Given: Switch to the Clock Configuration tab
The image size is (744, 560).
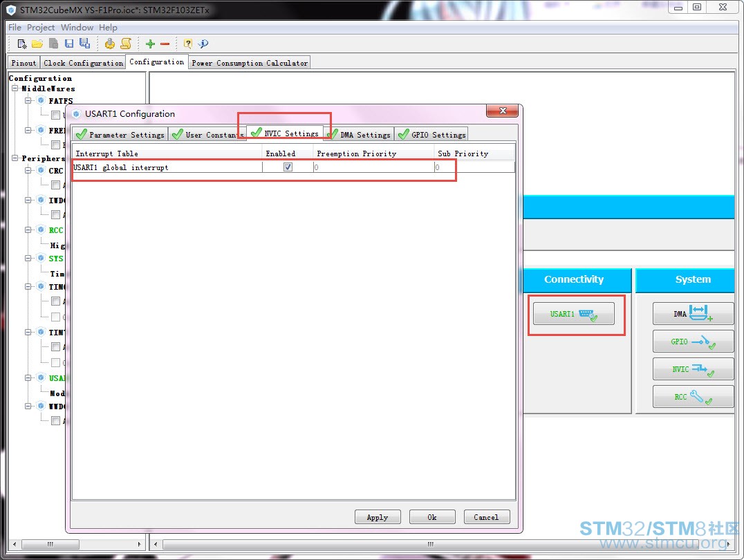Looking at the screenshot, I should 83,63.
